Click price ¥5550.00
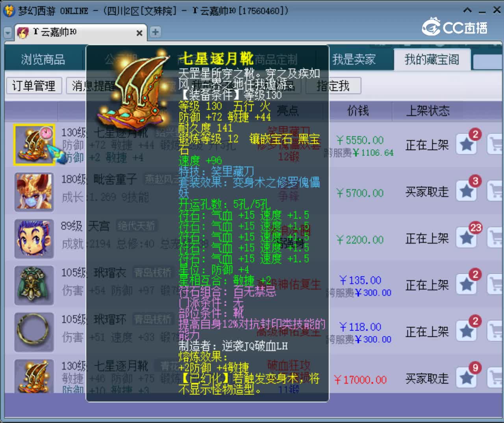 360,140
